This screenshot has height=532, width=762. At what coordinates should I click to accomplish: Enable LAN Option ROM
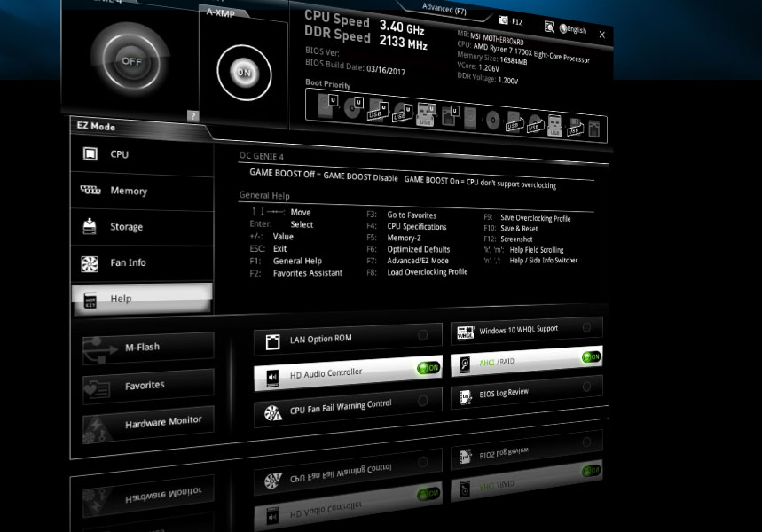(348, 339)
